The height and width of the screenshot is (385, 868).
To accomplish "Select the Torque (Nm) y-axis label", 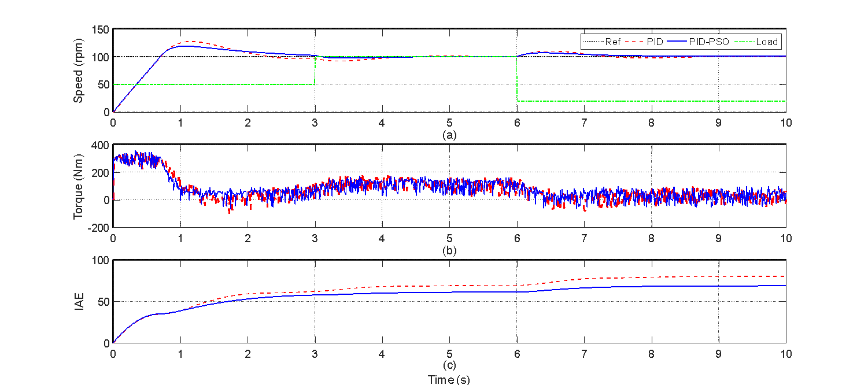I will pyautogui.click(x=78, y=186).
